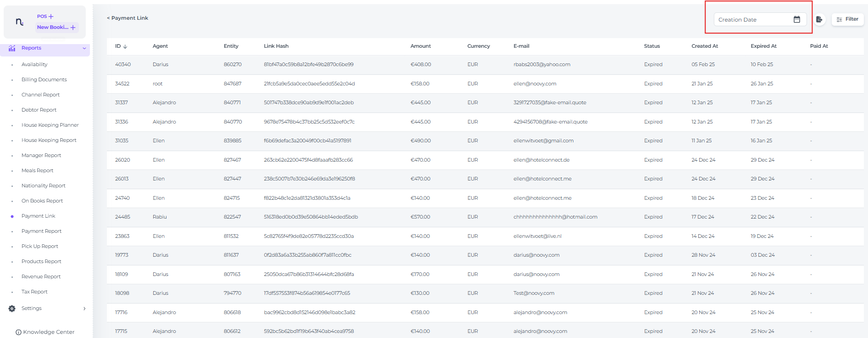Open the Billing Documents report
Viewport: 868px width, 338px height.
point(44,80)
